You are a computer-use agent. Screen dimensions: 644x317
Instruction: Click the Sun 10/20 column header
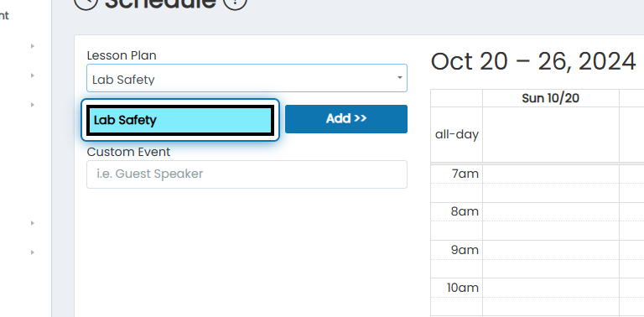tap(550, 98)
